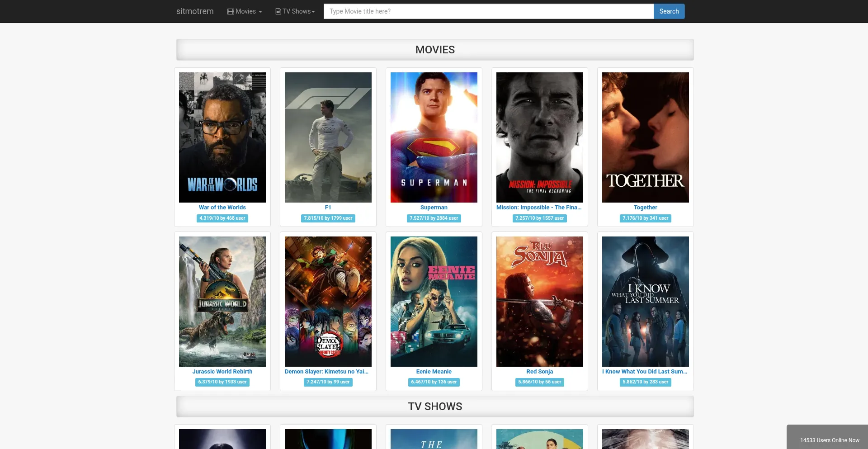Click the Users Online Now counter
This screenshot has width=868, height=449.
830,440
